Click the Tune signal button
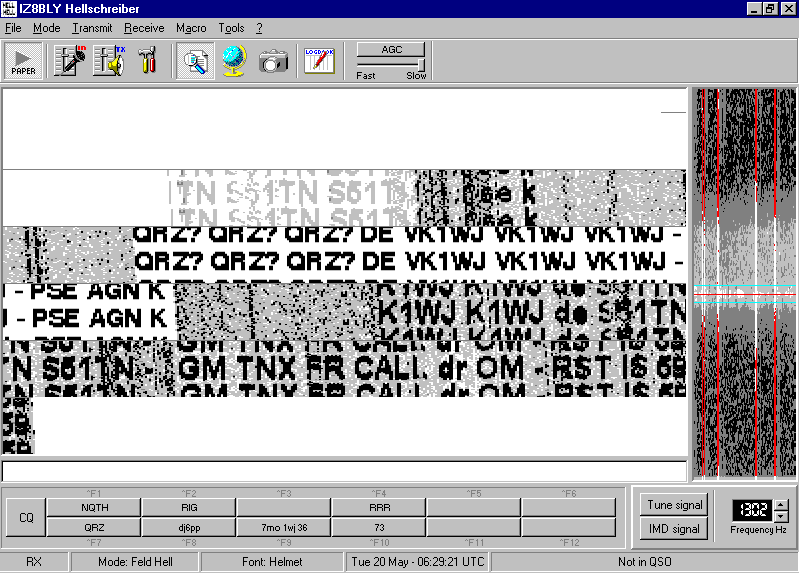The height and width of the screenshot is (573, 799). (x=674, y=505)
